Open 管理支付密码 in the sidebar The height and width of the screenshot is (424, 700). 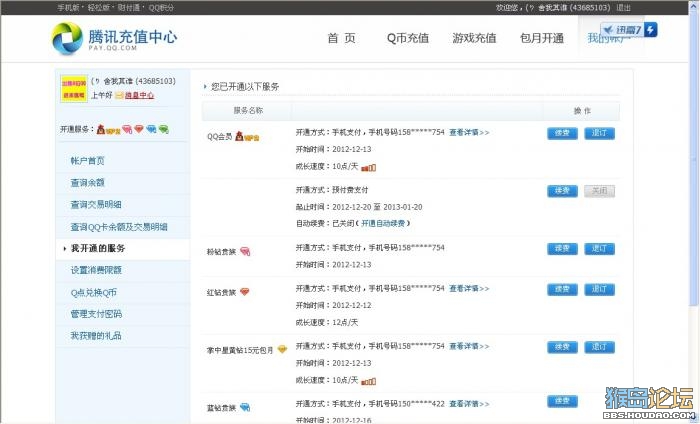(x=96, y=314)
